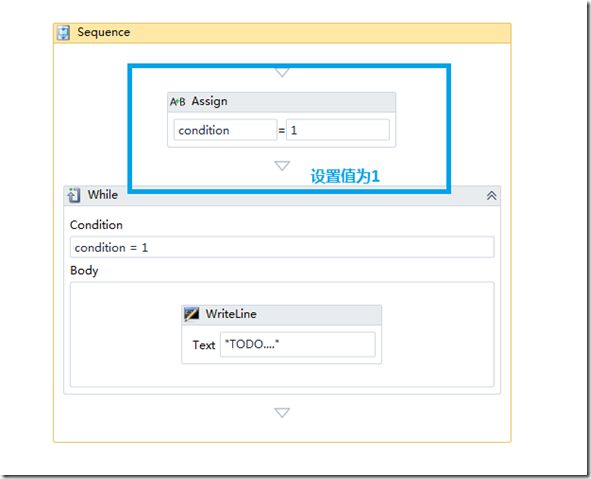Click the Sequence activity icon
Screen dimensions: 591x479
pos(63,33)
